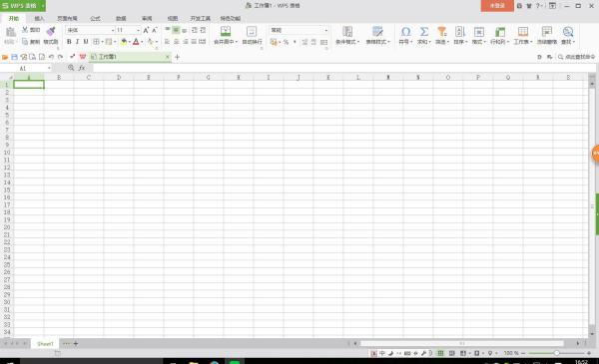The width and height of the screenshot is (599, 364).
Task: Switch to the Review ribbon tab
Action: pyautogui.click(x=147, y=18)
